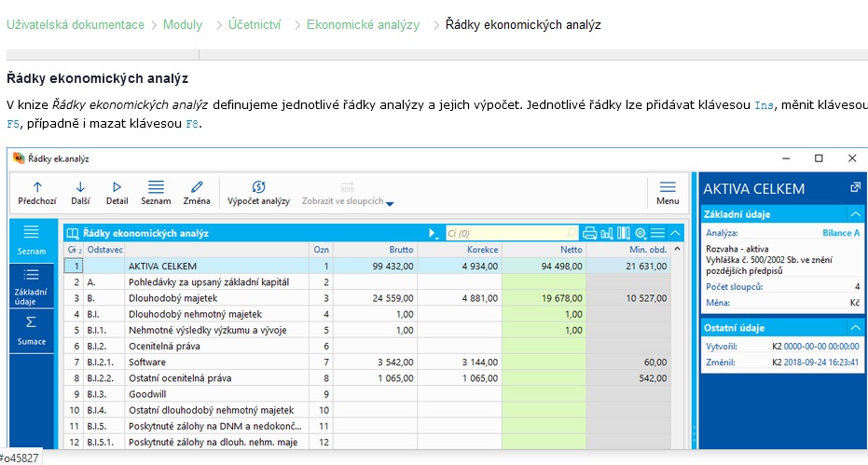Viewport: 868px width, 465px height.
Task: Open the play arrow dropdown in header
Action: pyautogui.click(x=434, y=234)
